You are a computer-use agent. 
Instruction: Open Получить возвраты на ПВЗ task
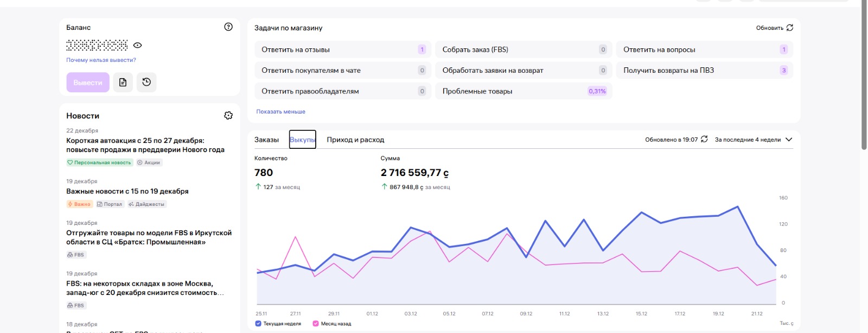pyautogui.click(x=704, y=71)
